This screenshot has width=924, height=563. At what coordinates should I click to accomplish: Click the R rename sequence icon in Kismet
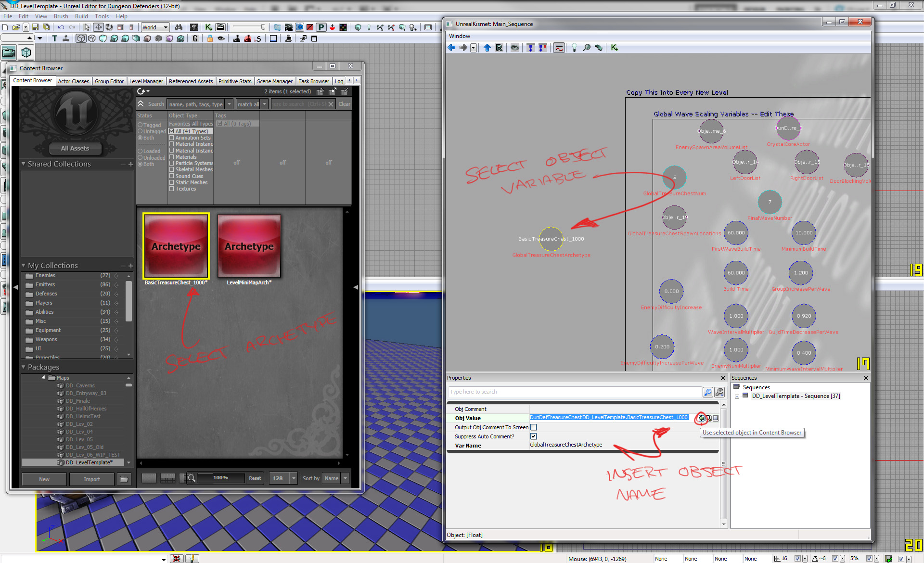[499, 48]
